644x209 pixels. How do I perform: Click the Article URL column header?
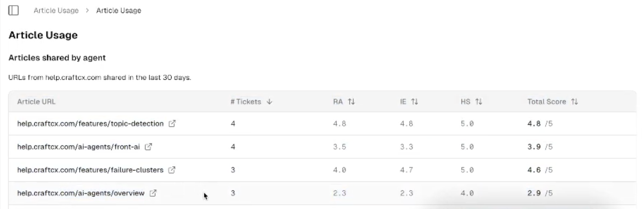(x=36, y=102)
